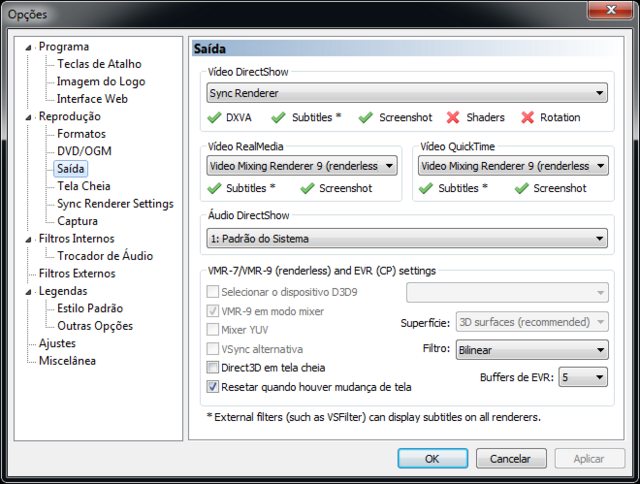Open the Áudio DirectShow device dropdown
640x484 pixels.
(407, 238)
